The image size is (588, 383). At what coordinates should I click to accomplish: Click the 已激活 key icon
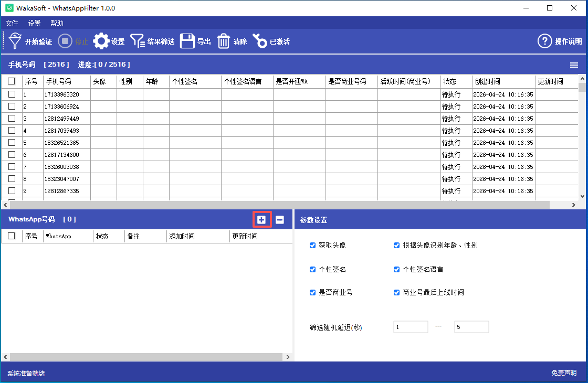[260, 41]
